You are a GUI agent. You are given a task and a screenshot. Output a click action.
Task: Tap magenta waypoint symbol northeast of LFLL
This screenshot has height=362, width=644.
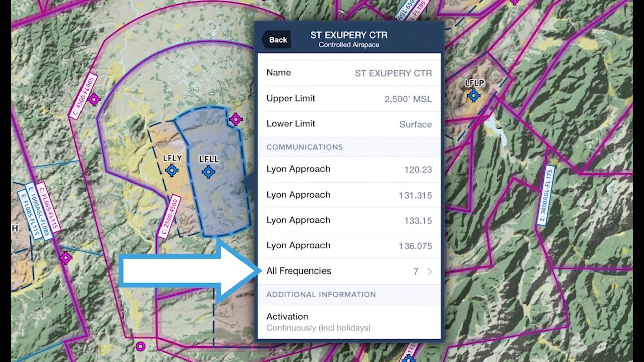236,119
